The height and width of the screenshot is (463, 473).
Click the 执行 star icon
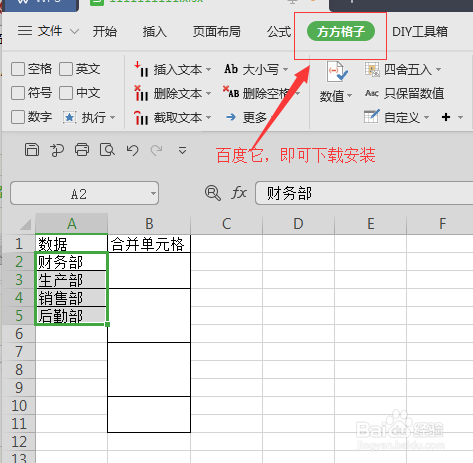[x=69, y=117]
